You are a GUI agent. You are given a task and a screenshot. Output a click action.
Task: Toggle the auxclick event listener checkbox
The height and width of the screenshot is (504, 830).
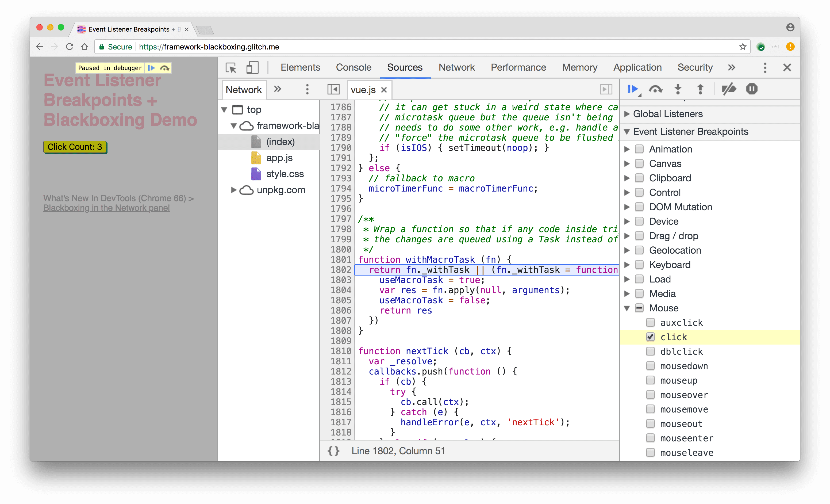(650, 322)
